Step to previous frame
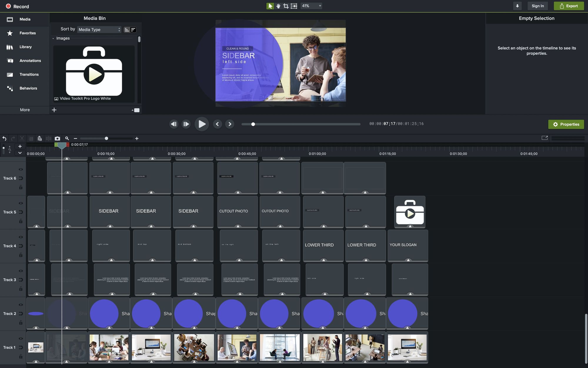The width and height of the screenshot is (588, 368). pyautogui.click(x=174, y=124)
